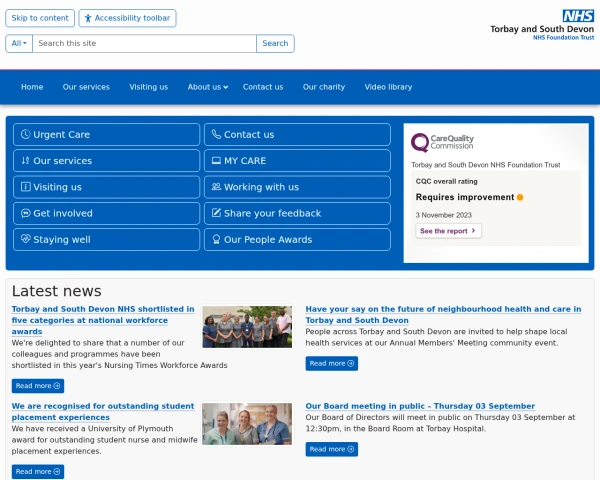This screenshot has height=480, width=600.
Task: Open the All search scope dropdown
Action: [x=19, y=43]
